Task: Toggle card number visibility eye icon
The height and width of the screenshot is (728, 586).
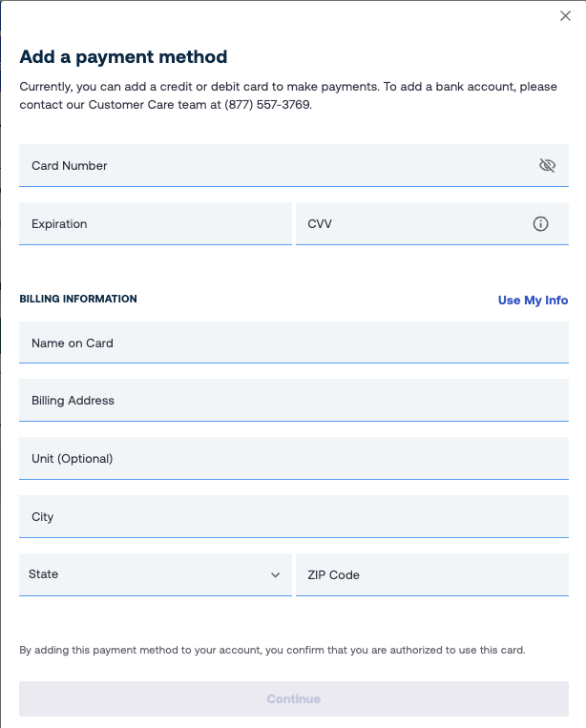Action: pyautogui.click(x=547, y=165)
